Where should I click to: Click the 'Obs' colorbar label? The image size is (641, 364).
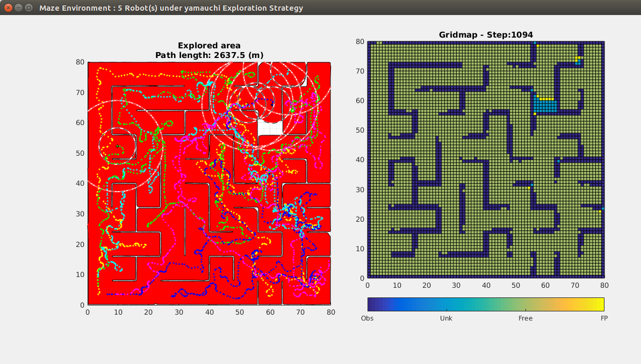(x=367, y=318)
